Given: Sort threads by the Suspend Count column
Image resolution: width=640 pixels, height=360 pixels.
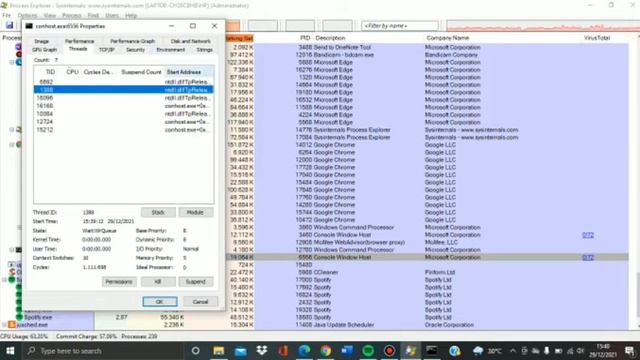Looking at the screenshot, I should click(141, 72).
